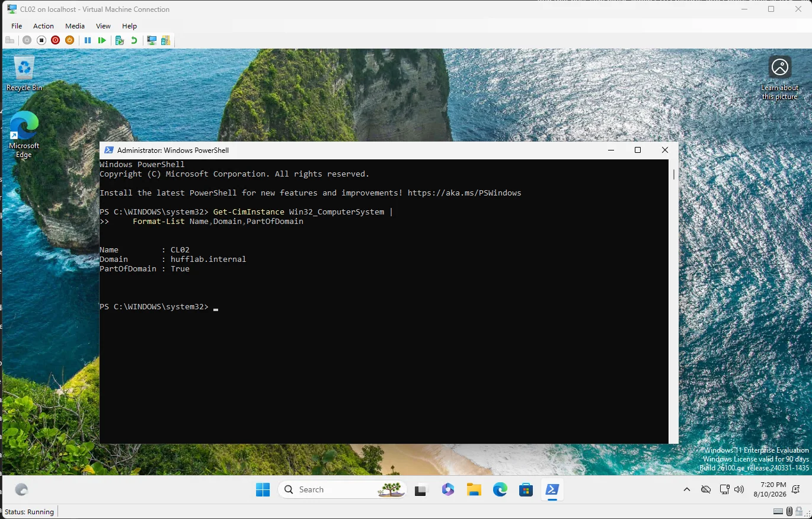Close the Administrator PowerShell window

point(665,150)
